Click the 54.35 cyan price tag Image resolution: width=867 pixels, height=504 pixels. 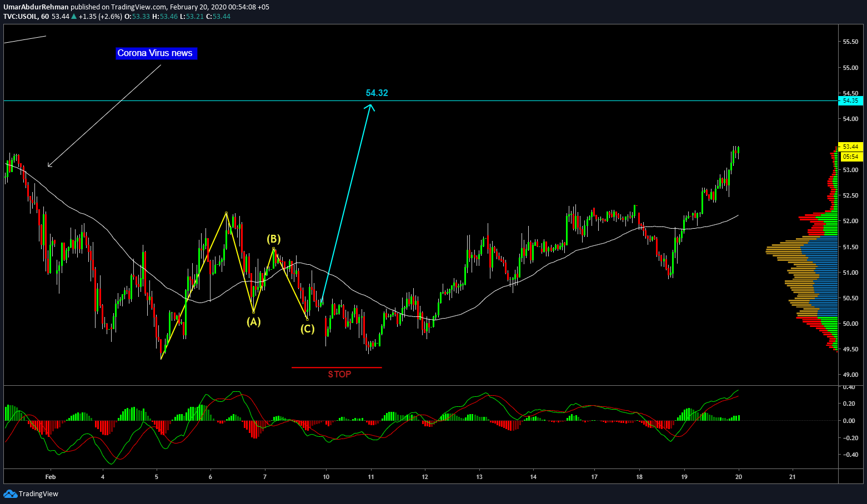click(850, 100)
